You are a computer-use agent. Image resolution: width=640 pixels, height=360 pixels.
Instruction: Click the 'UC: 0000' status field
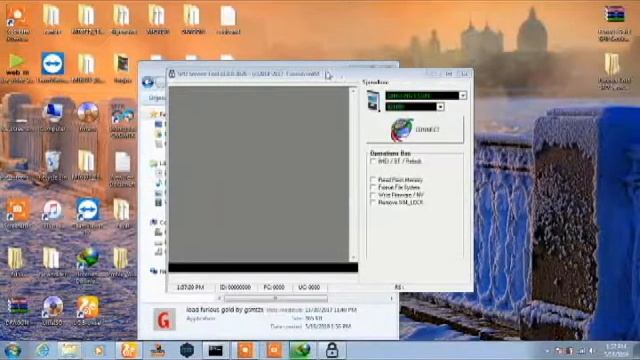(309, 287)
